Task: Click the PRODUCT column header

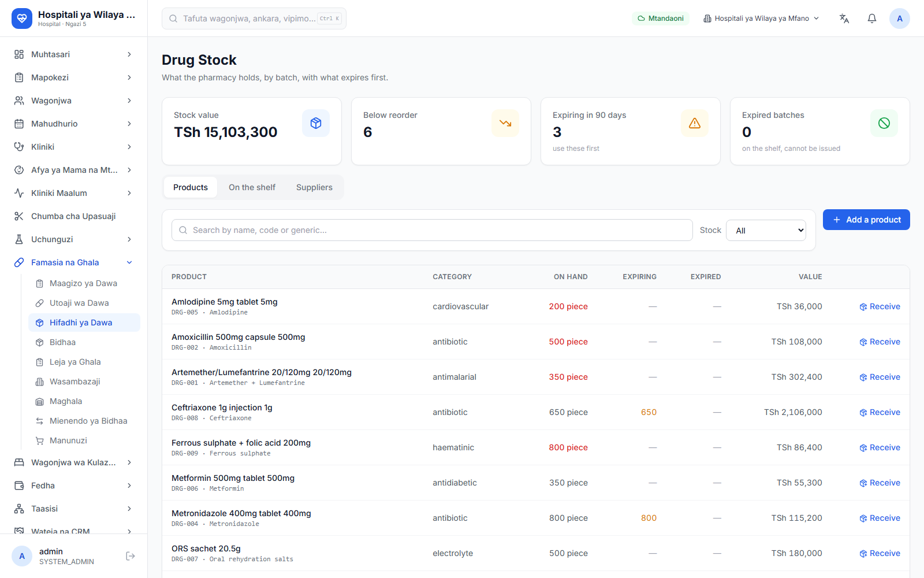Action: 189,277
